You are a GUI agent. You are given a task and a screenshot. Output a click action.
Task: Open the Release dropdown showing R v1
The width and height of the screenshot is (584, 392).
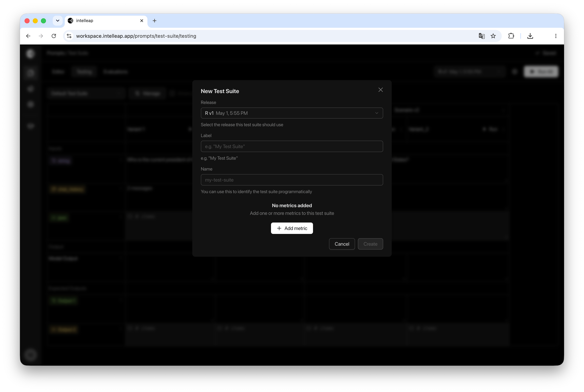click(x=292, y=113)
